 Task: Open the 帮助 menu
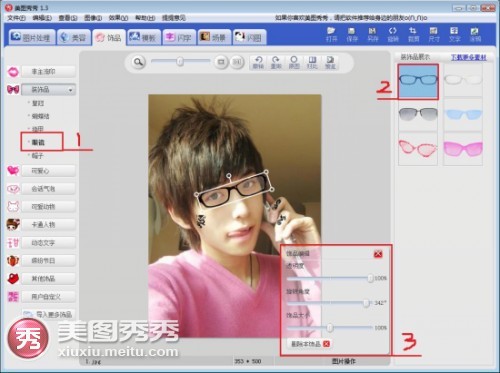click(x=145, y=18)
